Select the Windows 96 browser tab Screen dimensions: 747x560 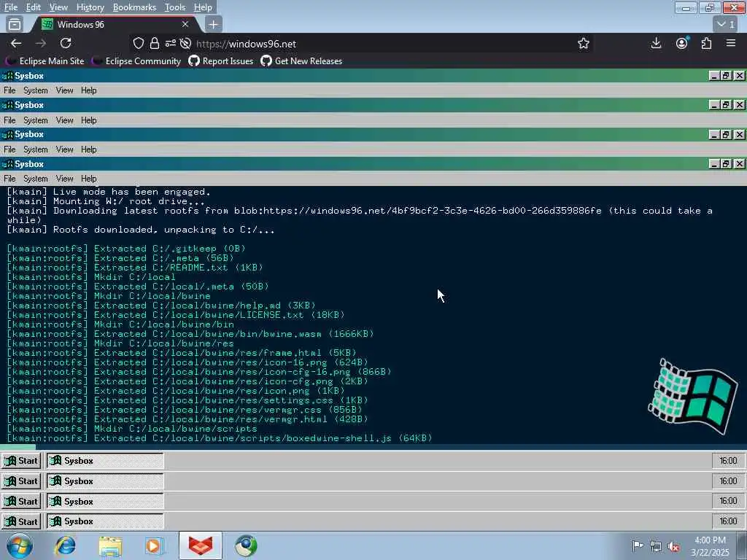click(115, 24)
